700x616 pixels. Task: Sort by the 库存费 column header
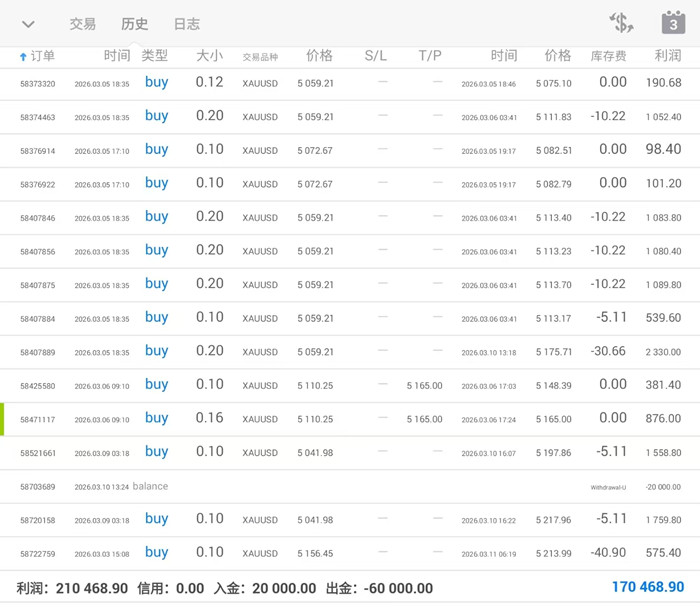608,57
